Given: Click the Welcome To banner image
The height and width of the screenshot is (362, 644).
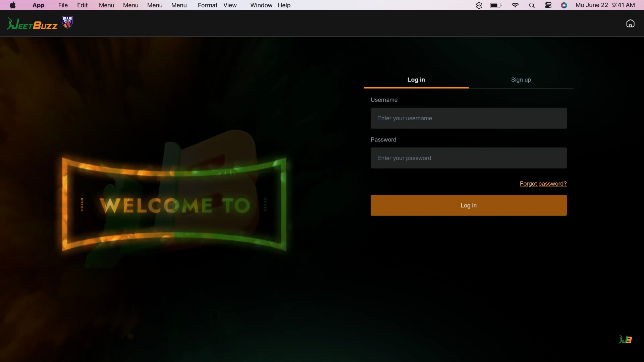Looking at the screenshot, I should (174, 204).
